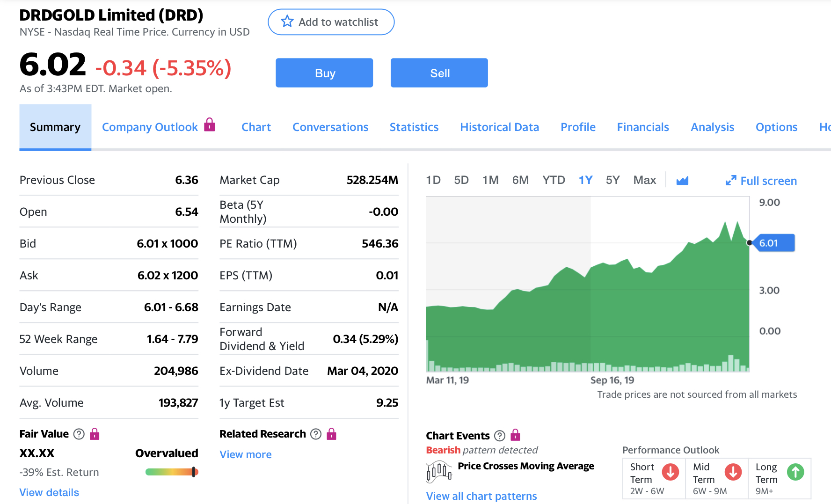Click the Short Term down arrow icon
This screenshot has width=831, height=504.
coord(670,472)
